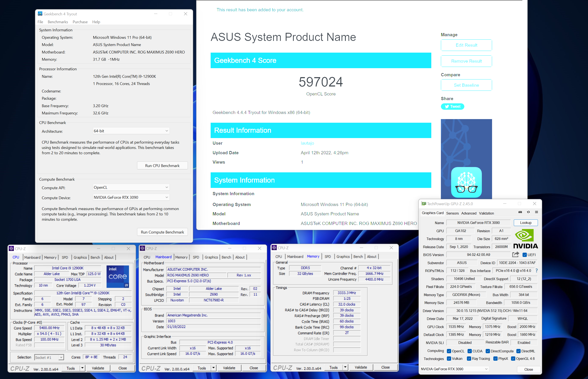The image size is (588, 379).
Task: Open Tools dropdown arrow in CPU-Z Mainboard window
Action: [x=213, y=368]
